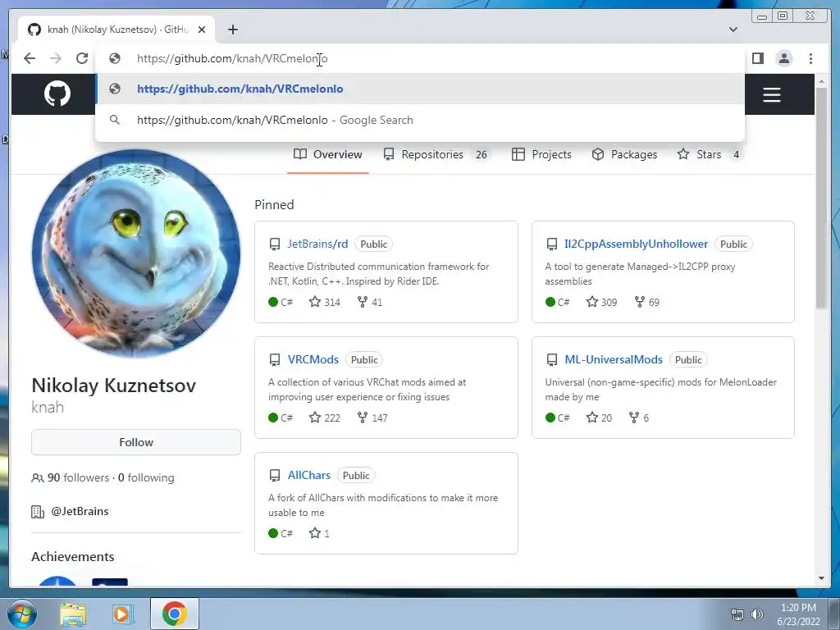840x630 pixels.
Task: Click the scrollbar down arrow
Action: 821,578
